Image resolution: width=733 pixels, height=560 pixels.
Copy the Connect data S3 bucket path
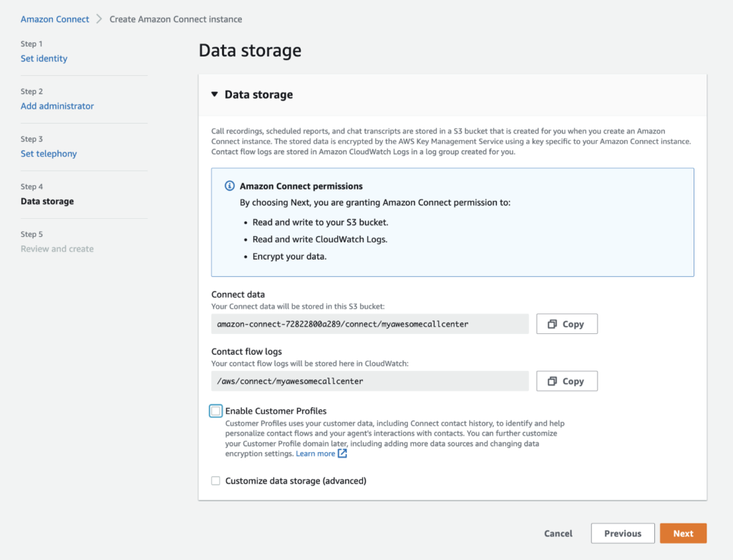(x=567, y=324)
